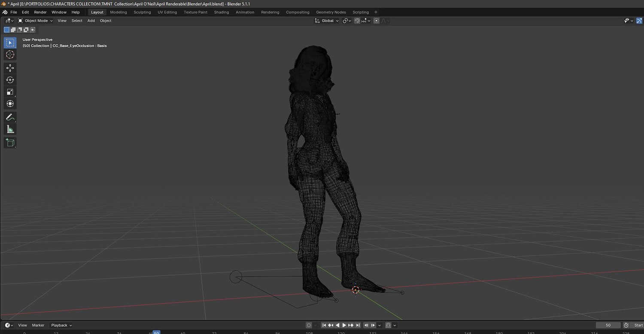Set selection mode to invert
The height and width of the screenshot is (334, 644).
26,30
